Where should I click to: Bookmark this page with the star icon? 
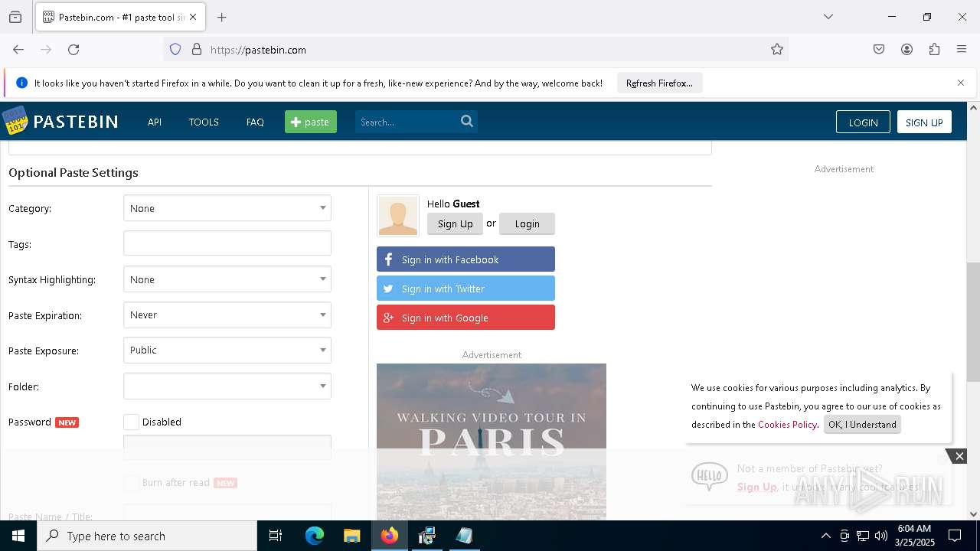(777, 50)
